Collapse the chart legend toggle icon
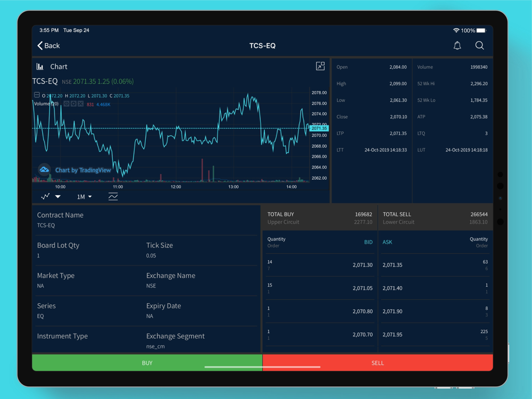532x399 pixels. tap(37, 95)
